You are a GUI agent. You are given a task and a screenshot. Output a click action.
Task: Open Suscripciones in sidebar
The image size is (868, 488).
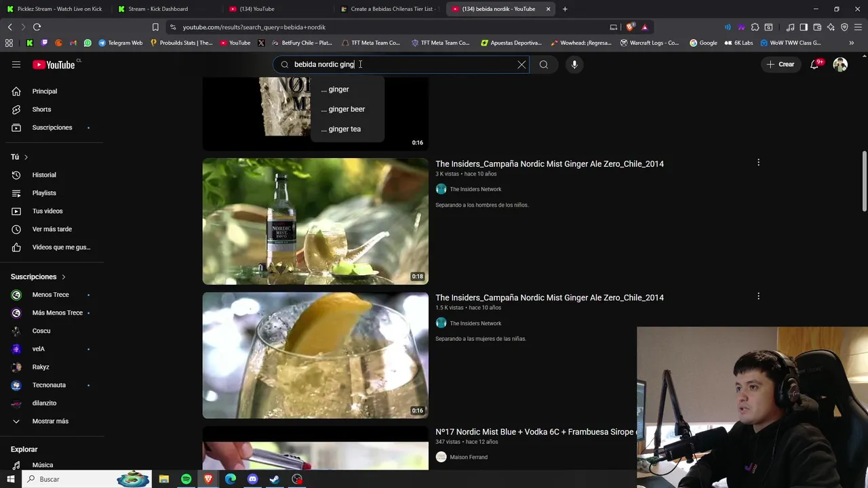[52, 127]
